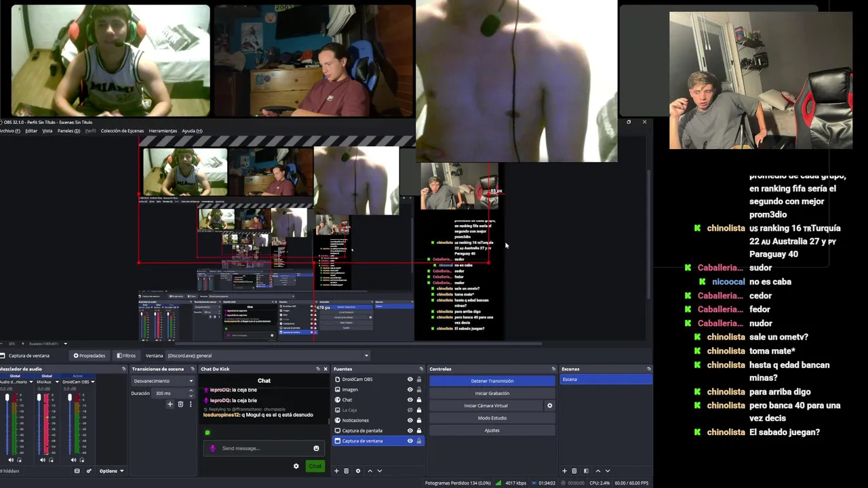Open advanced audio properties gears icon

click(x=89, y=471)
